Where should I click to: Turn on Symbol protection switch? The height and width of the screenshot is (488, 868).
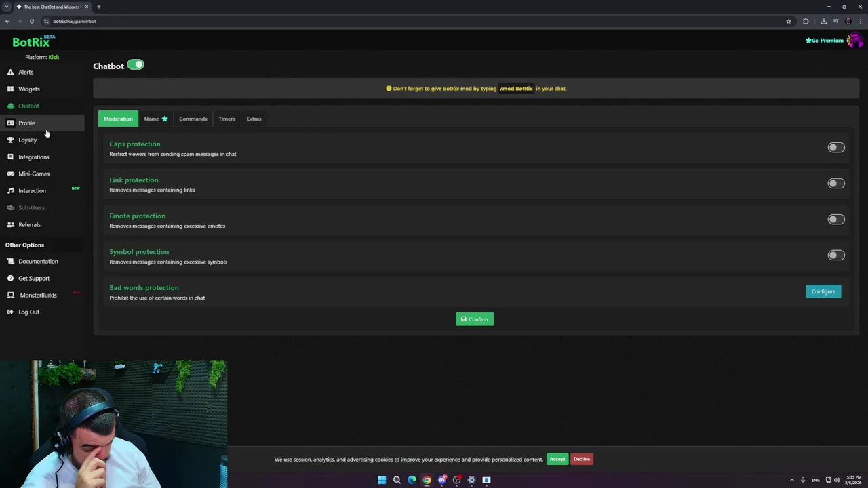click(836, 255)
